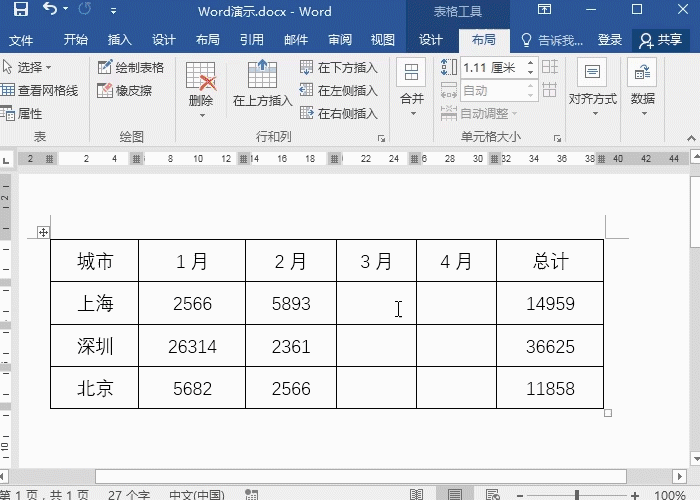Click the tab stop selector on ruler
Image resolution: width=700 pixels, height=500 pixels.
coord(6,159)
